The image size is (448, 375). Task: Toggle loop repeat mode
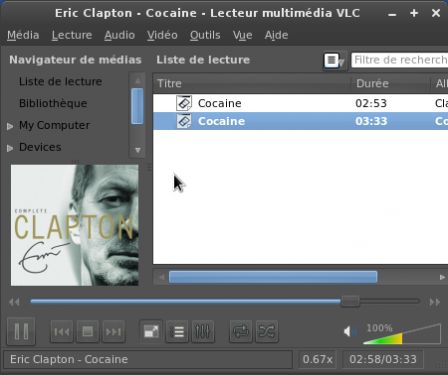(x=241, y=332)
